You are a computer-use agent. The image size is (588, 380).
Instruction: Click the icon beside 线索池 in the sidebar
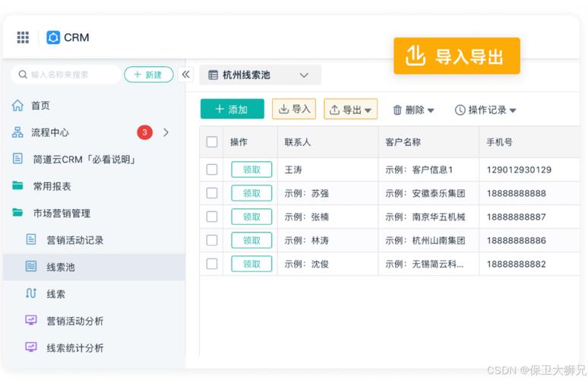(31, 266)
